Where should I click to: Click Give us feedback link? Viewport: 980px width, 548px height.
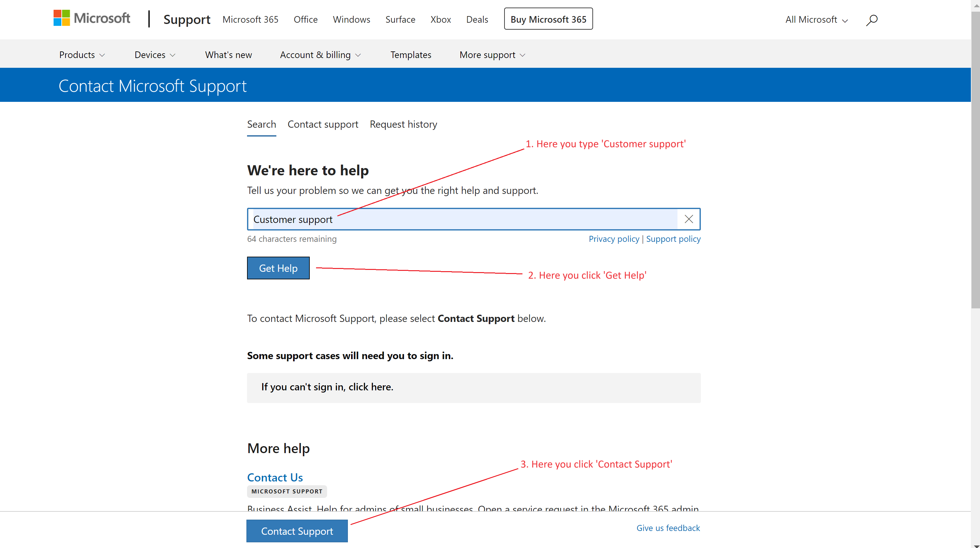pos(668,528)
